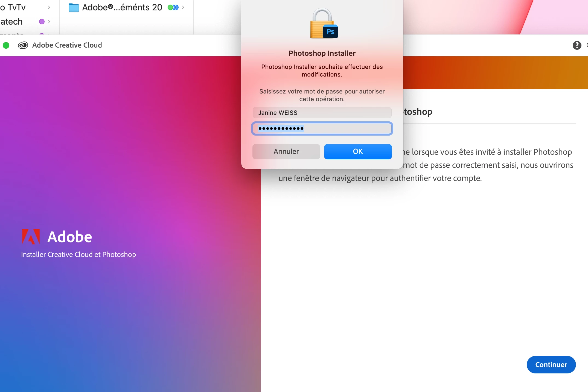Expand the atech folder chevron
This screenshot has width=588, height=392.
pos(49,22)
